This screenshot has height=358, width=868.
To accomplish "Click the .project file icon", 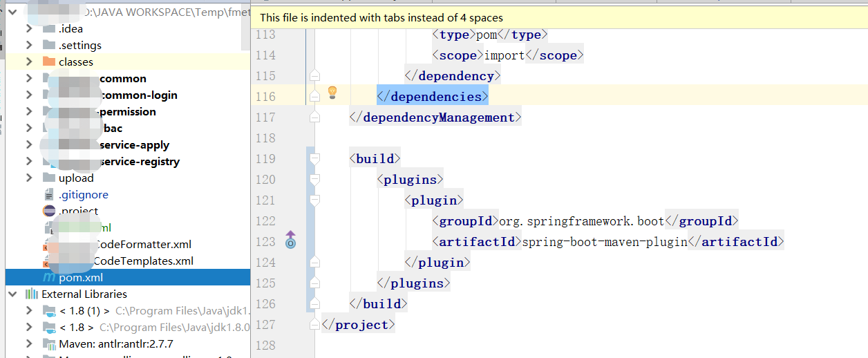I will click(48, 211).
